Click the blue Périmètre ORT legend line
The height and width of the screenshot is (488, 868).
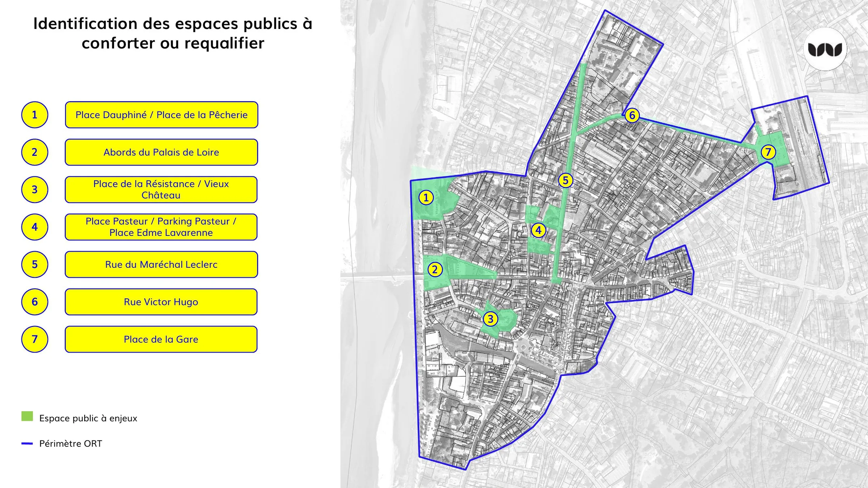[x=27, y=444]
